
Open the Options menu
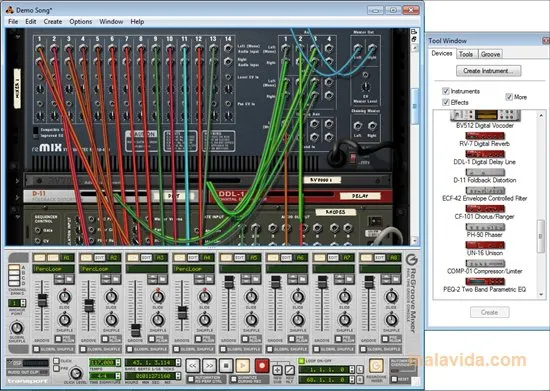(80, 22)
